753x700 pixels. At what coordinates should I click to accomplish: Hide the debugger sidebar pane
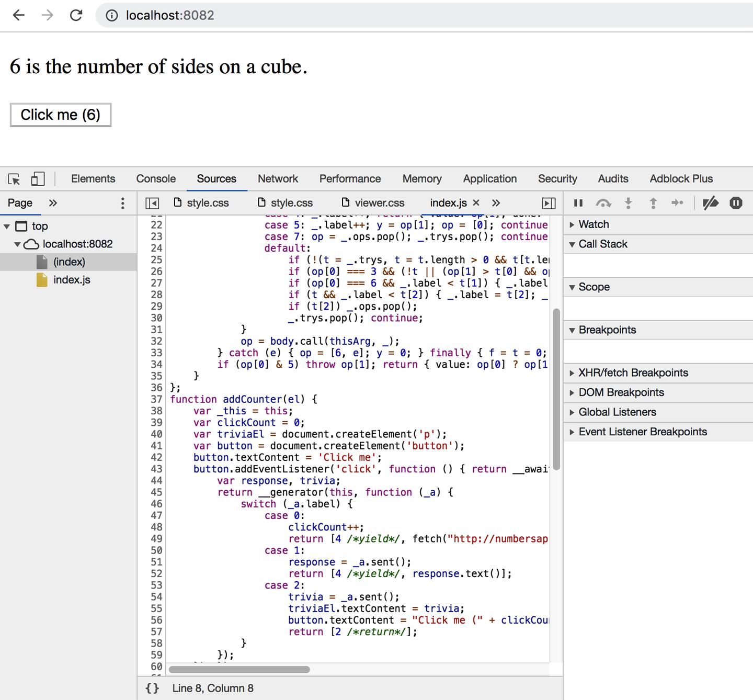click(x=549, y=203)
